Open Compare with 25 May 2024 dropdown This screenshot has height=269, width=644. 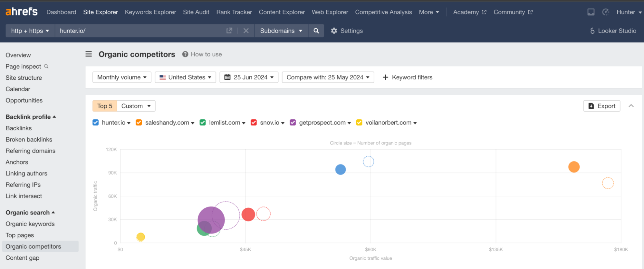click(328, 77)
